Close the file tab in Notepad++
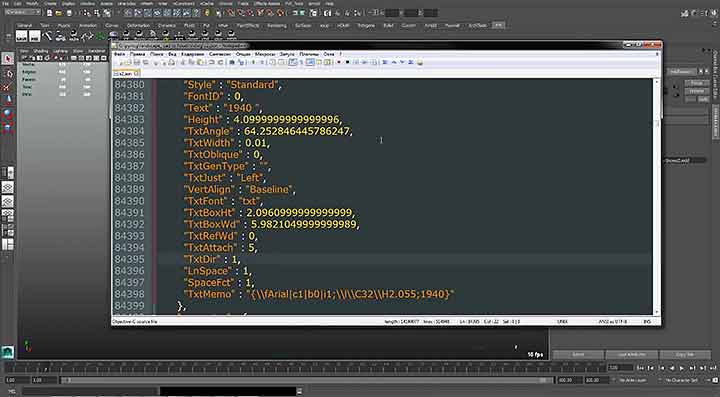This screenshot has height=397, width=720. [x=137, y=73]
